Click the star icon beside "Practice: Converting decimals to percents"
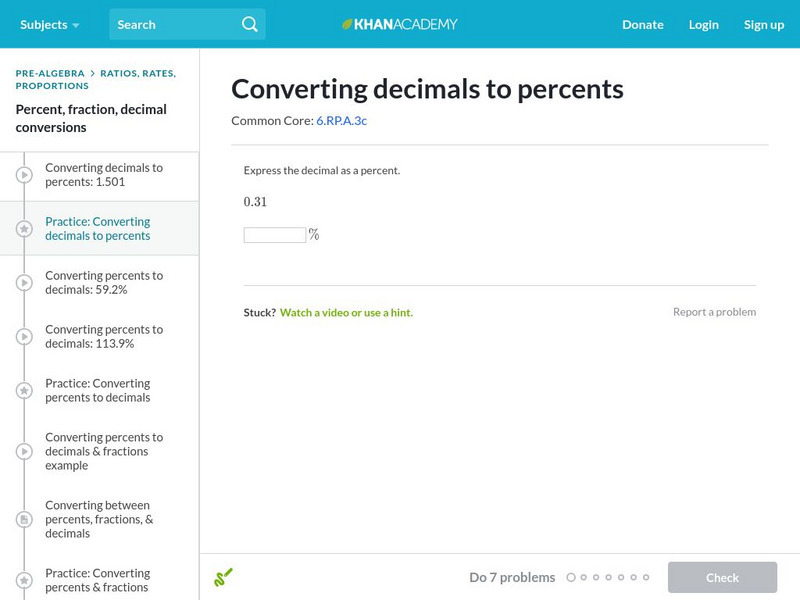The width and height of the screenshot is (800, 600). 23,229
